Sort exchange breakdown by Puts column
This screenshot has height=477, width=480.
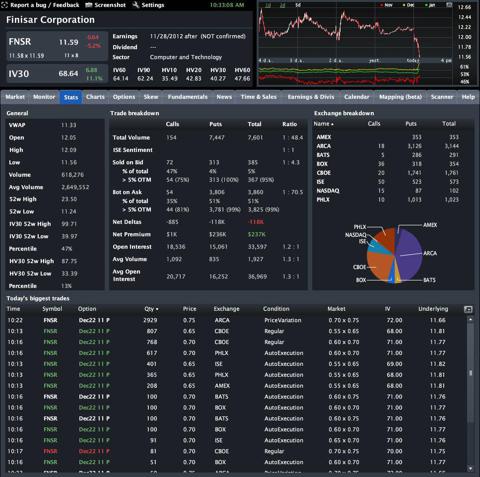tap(411, 124)
